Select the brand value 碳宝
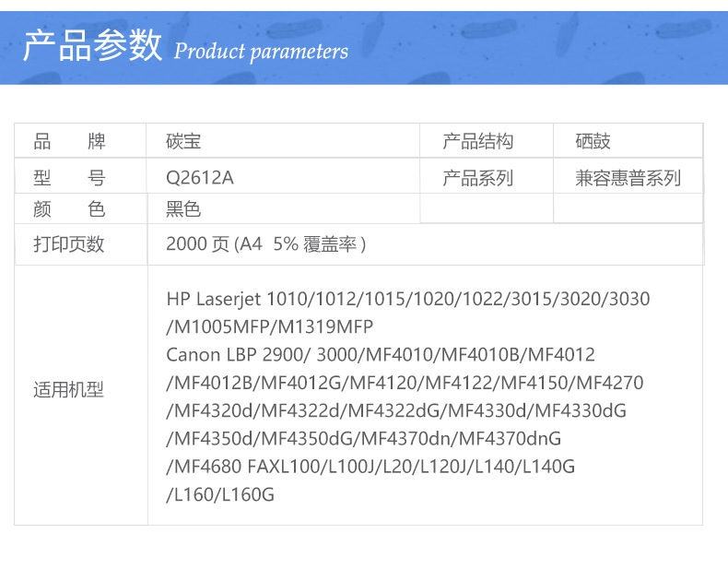Screen dimensions: 728x569 click(183, 141)
